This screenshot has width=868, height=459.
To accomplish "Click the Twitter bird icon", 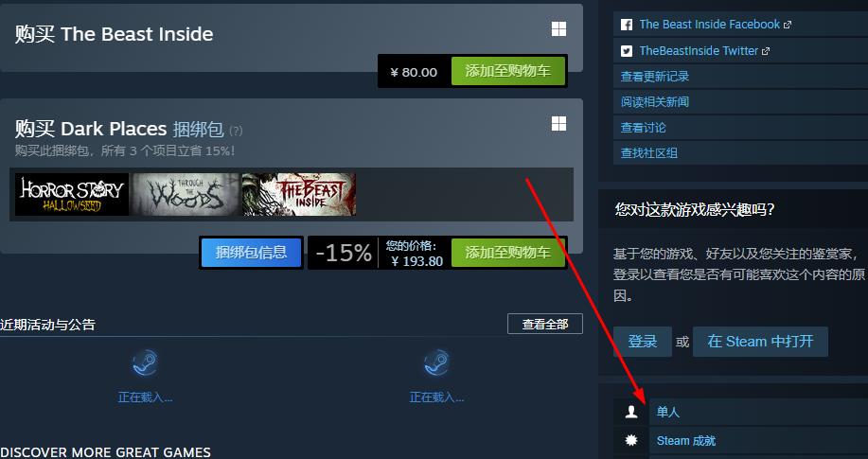I will (x=626, y=51).
